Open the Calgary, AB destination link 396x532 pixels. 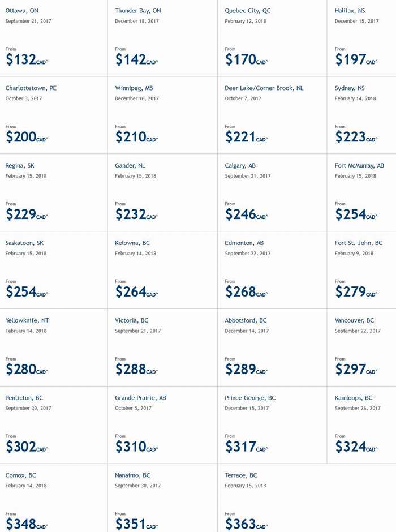240,166
